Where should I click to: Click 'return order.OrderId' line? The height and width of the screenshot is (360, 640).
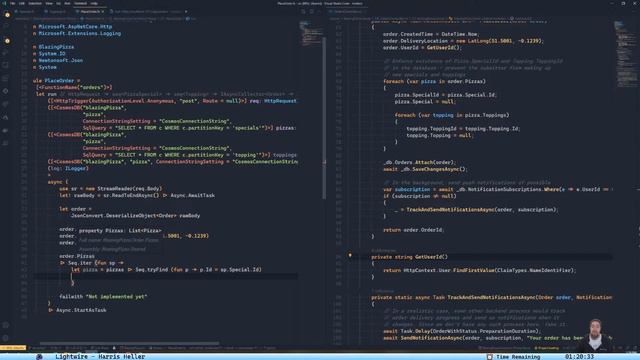(413, 230)
